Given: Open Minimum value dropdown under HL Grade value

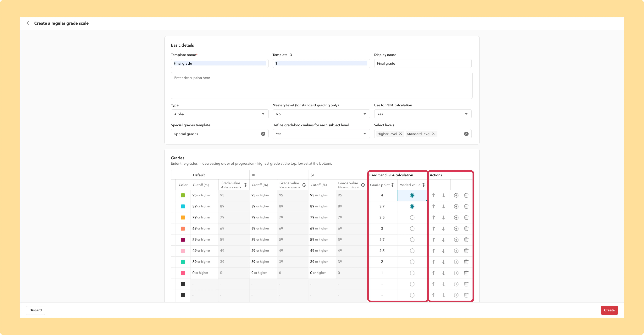Looking at the screenshot, I should click(x=290, y=188).
